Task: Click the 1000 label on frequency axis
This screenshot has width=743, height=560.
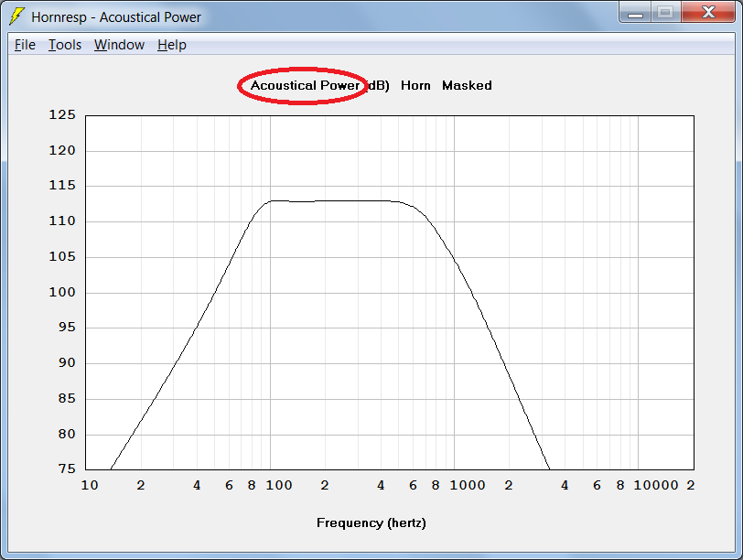Action: pyautogui.click(x=468, y=485)
